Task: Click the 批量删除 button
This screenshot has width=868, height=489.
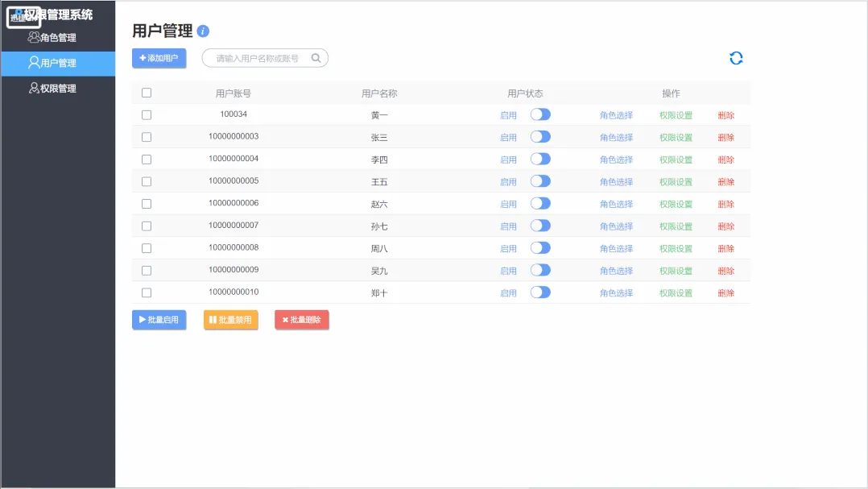Action: click(x=302, y=320)
